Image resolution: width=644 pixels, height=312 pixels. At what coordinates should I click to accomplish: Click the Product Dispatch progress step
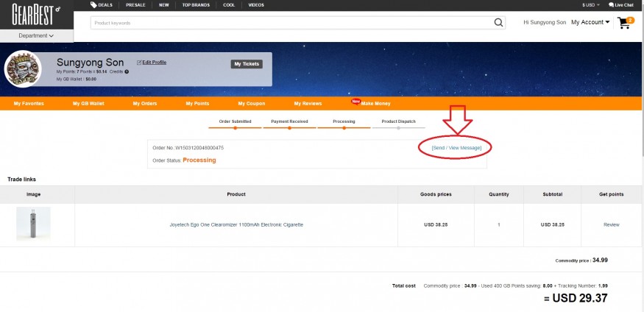[398, 124]
